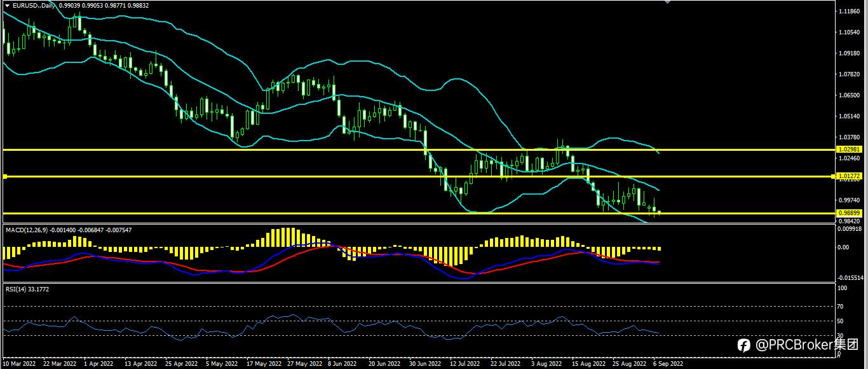
Task: Click price scale value 1.10540
Action: tap(849, 32)
